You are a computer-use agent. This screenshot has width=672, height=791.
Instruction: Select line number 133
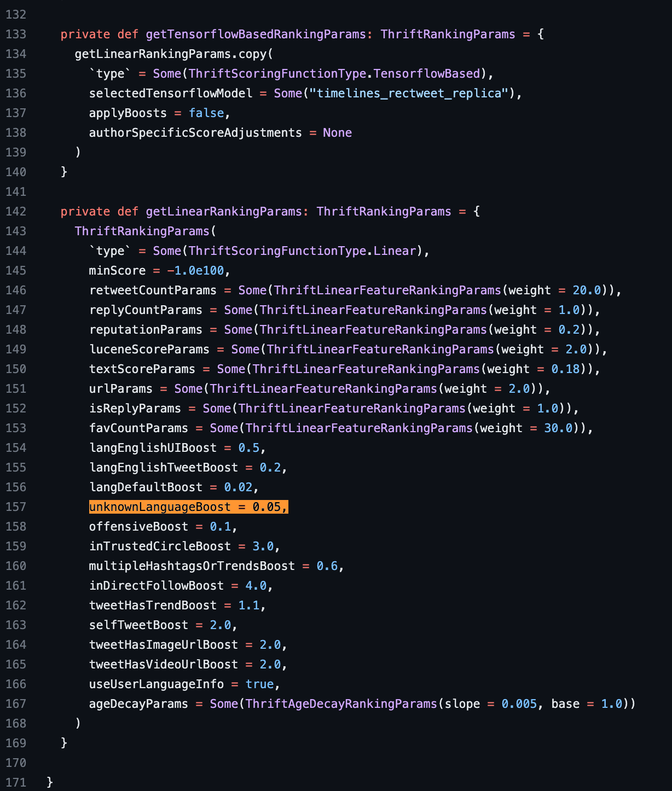point(16,34)
